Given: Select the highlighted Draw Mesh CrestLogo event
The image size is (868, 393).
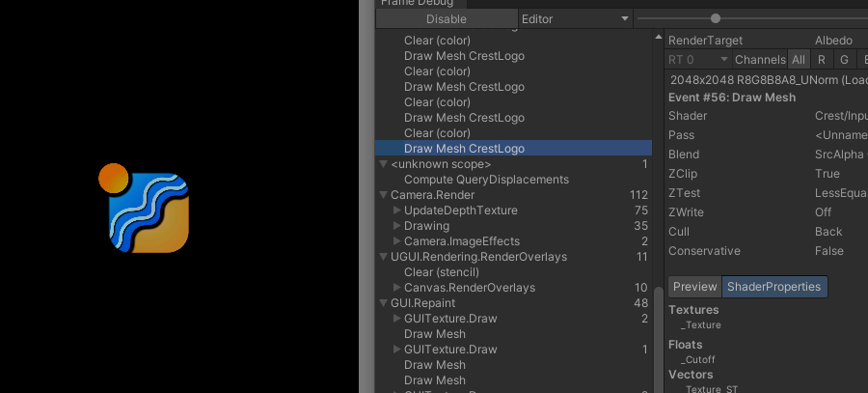Looking at the screenshot, I should point(513,149).
